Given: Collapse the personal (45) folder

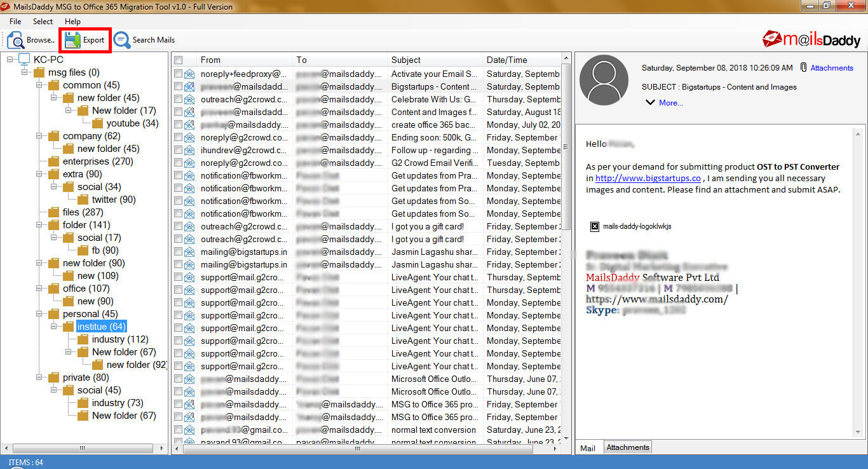Looking at the screenshot, I should (x=39, y=314).
